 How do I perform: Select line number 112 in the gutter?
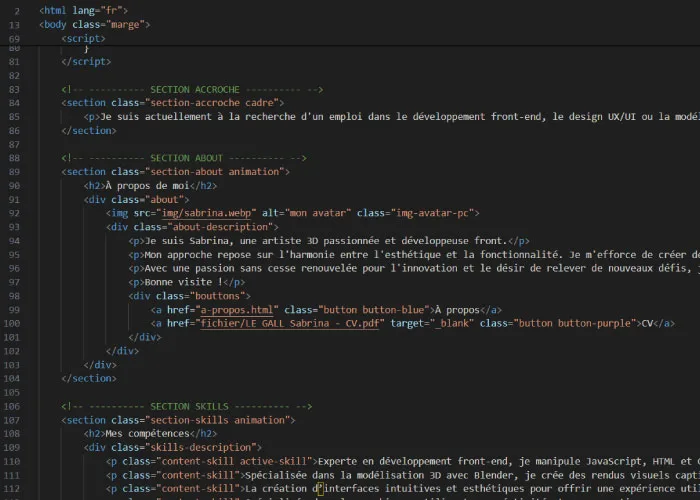coord(12,489)
